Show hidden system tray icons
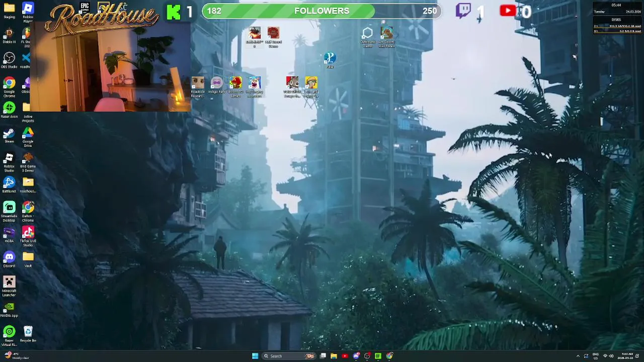Screen dimensions: 644x362 click(x=578, y=356)
